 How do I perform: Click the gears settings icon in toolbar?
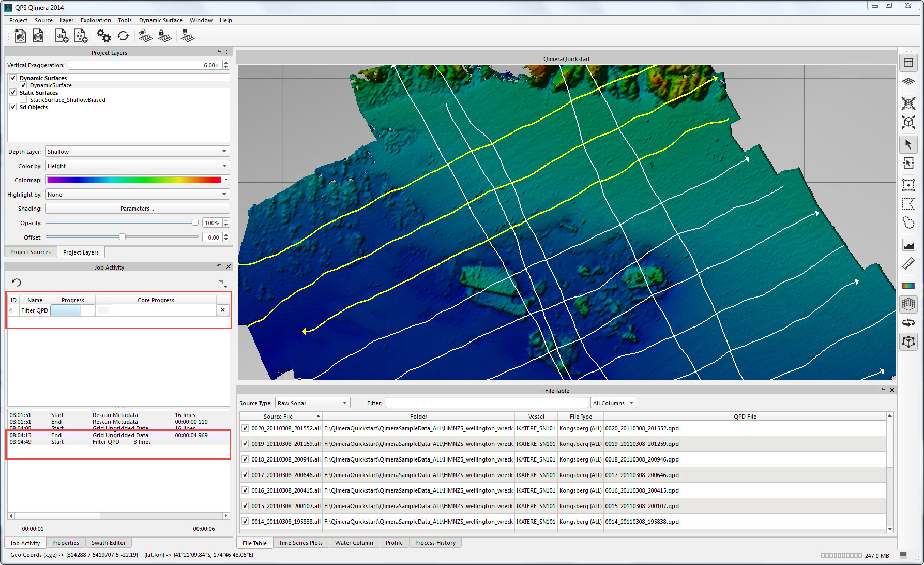click(x=103, y=36)
